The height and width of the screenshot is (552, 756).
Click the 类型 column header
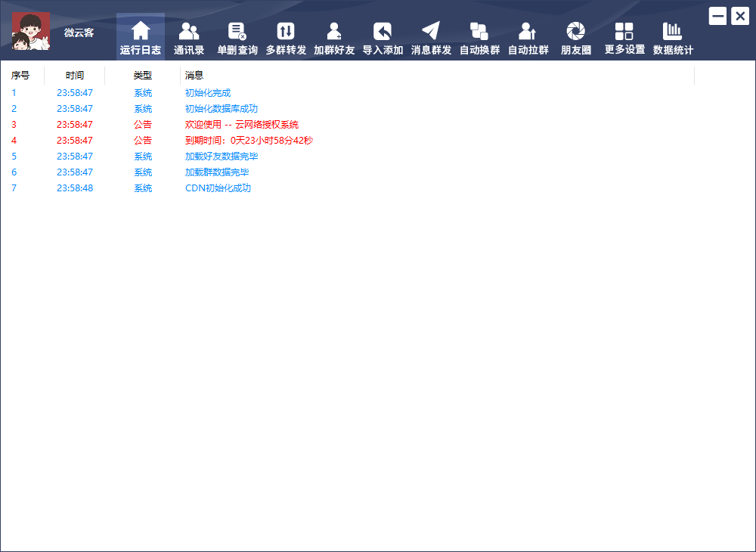click(143, 76)
